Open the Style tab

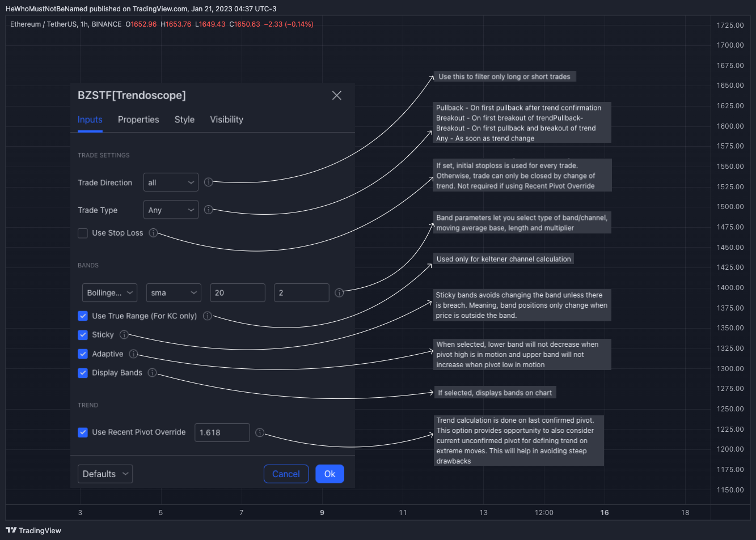point(184,120)
